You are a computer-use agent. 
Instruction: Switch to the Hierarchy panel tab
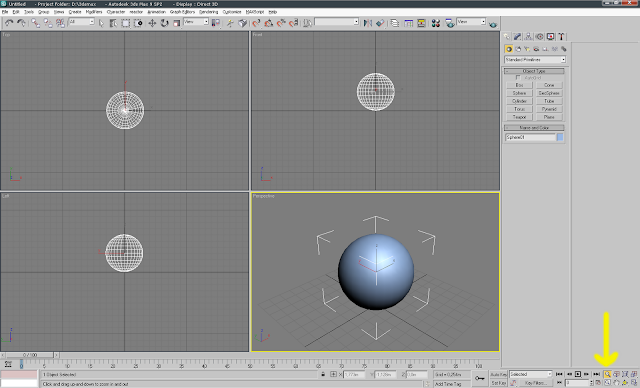(x=528, y=37)
